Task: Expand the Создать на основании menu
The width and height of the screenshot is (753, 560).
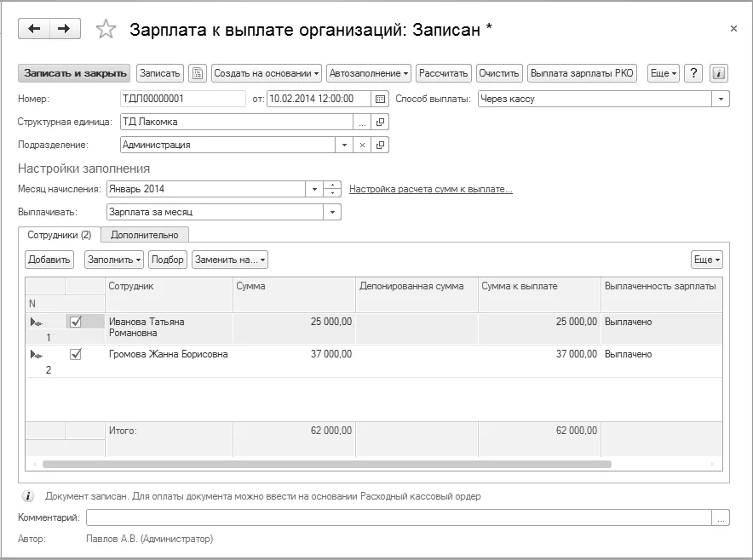Action: [267, 73]
